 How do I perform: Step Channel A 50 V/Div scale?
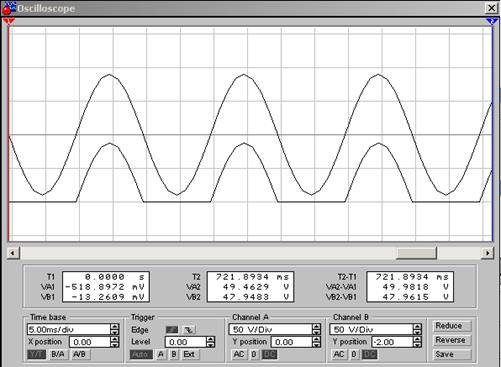click(316, 329)
